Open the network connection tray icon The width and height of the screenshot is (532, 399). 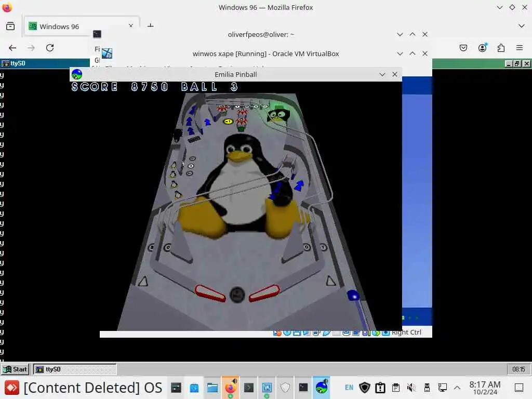click(443, 388)
